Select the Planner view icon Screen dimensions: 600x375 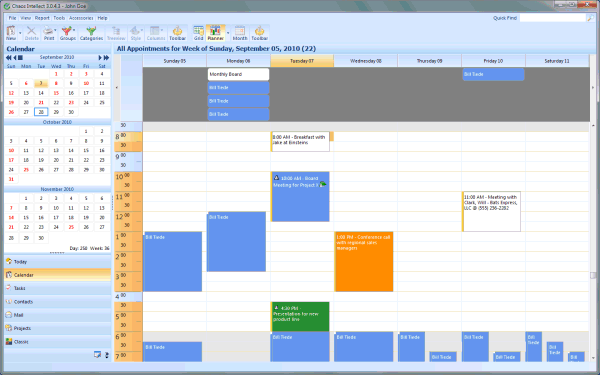tap(215, 33)
